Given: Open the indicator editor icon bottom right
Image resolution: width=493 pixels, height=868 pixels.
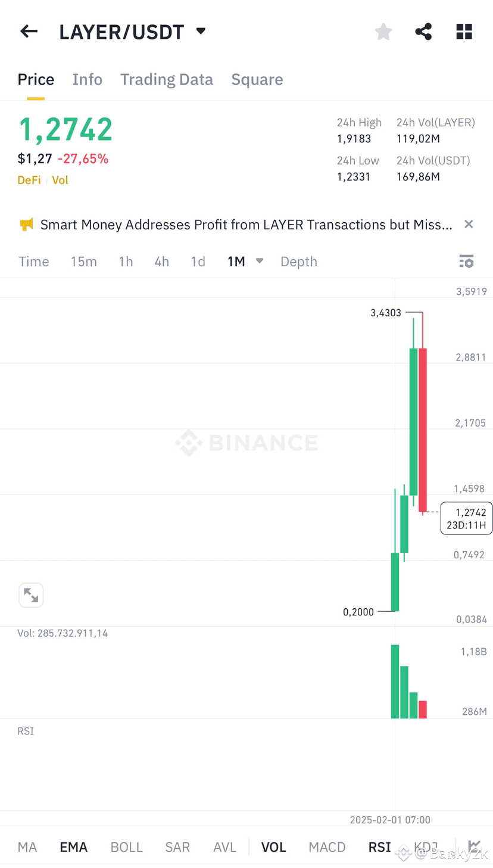Looking at the screenshot, I should point(475,846).
